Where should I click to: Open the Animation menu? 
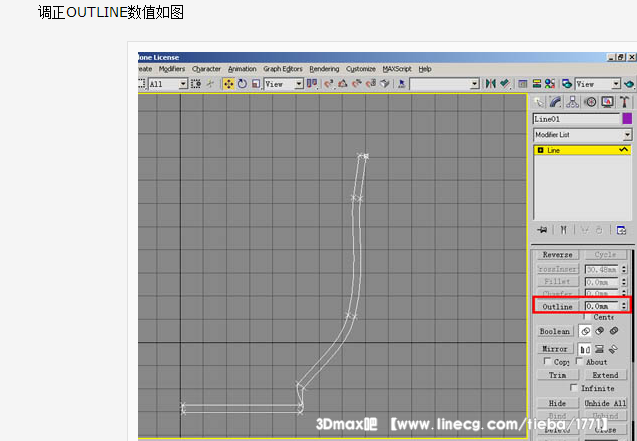point(242,69)
